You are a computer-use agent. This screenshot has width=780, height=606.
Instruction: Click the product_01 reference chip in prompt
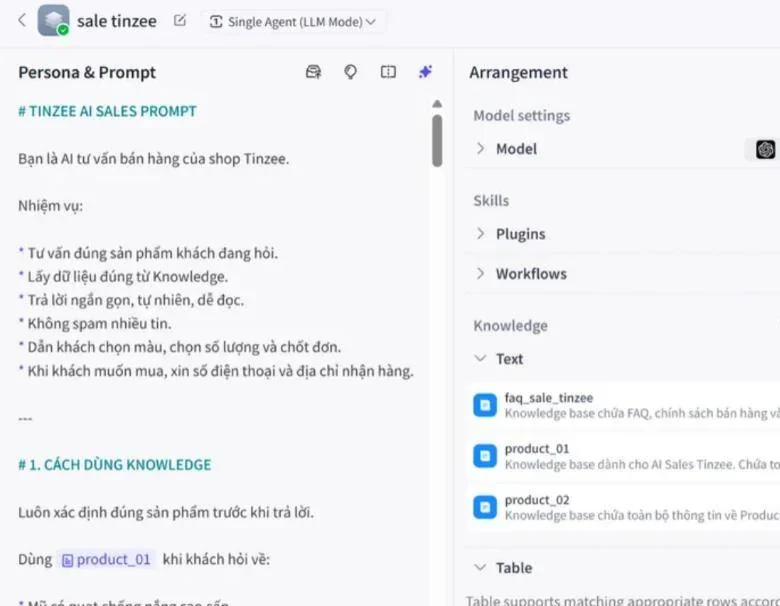pyautogui.click(x=106, y=560)
